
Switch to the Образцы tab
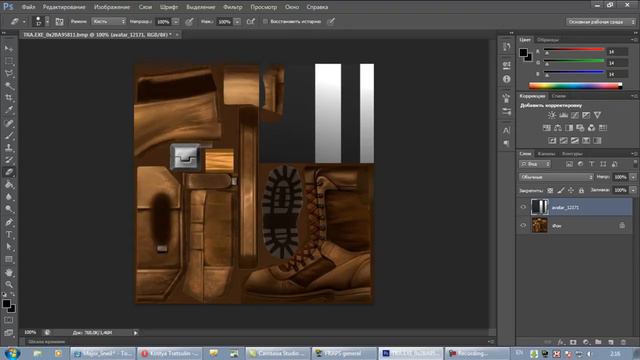pyautogui.click(x=548, y=40)
